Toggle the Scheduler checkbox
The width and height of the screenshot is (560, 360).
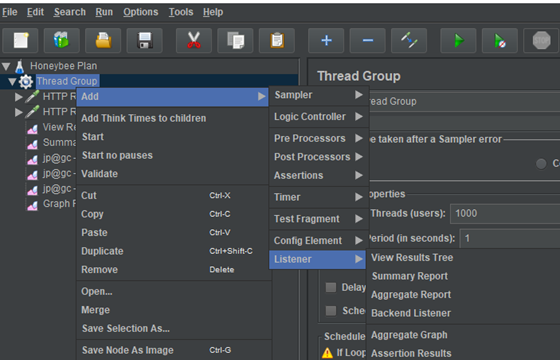pos(331,310)
